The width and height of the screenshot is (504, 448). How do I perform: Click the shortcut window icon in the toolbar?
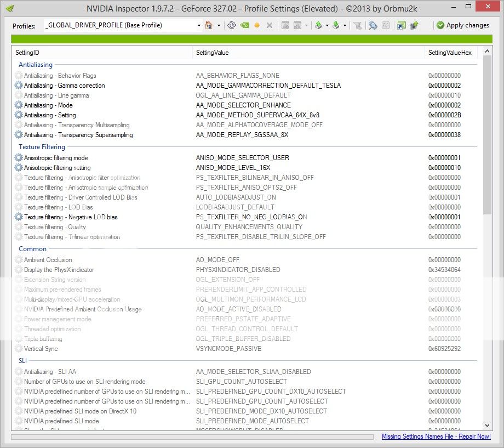click(401, 25)
